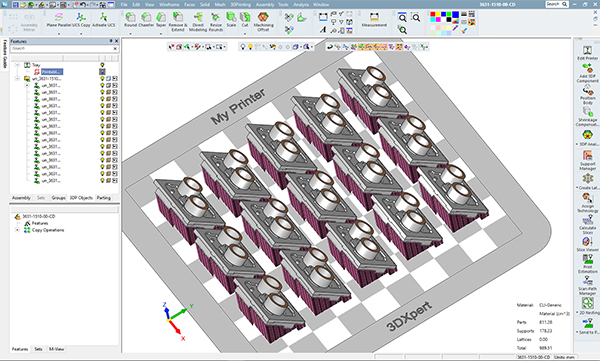Click the top-right Search box
The image size is (600, 361).
pyautogui.click(x=556, y=4)
